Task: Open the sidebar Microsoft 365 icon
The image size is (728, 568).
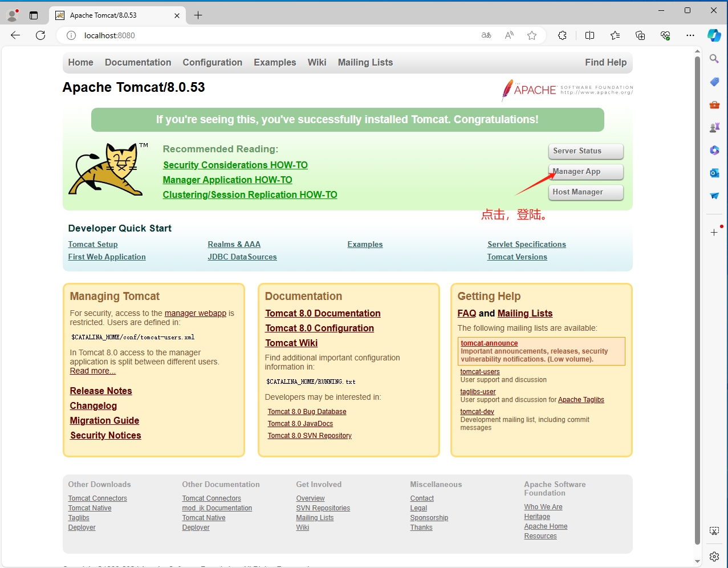Action: click(714, 150)
